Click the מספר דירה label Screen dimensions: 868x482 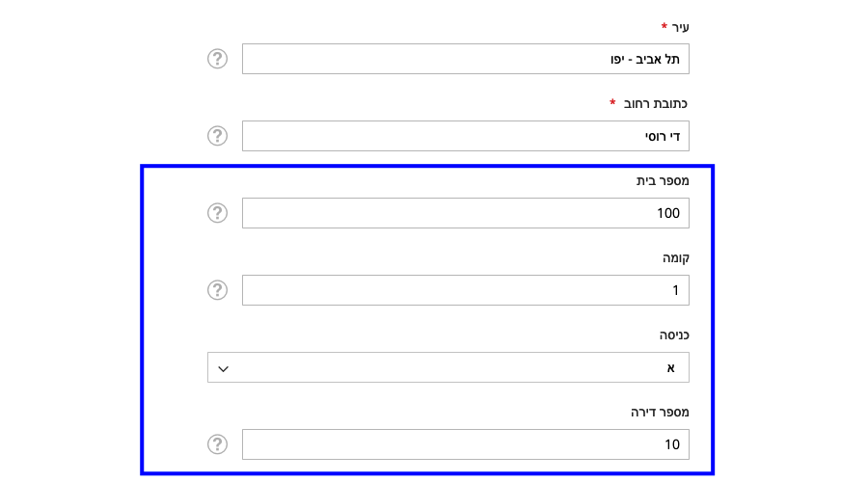click(660, 413)
